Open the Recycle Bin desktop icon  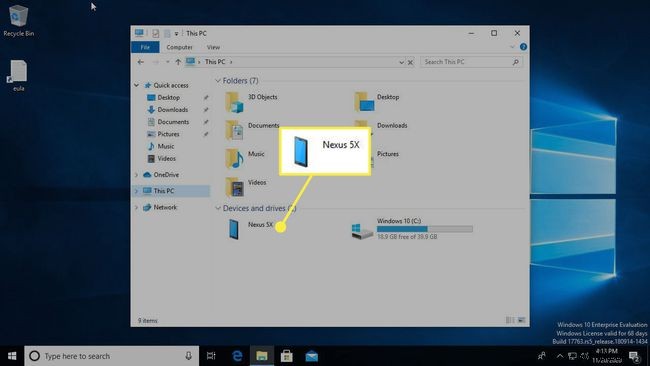coord(18,21)
